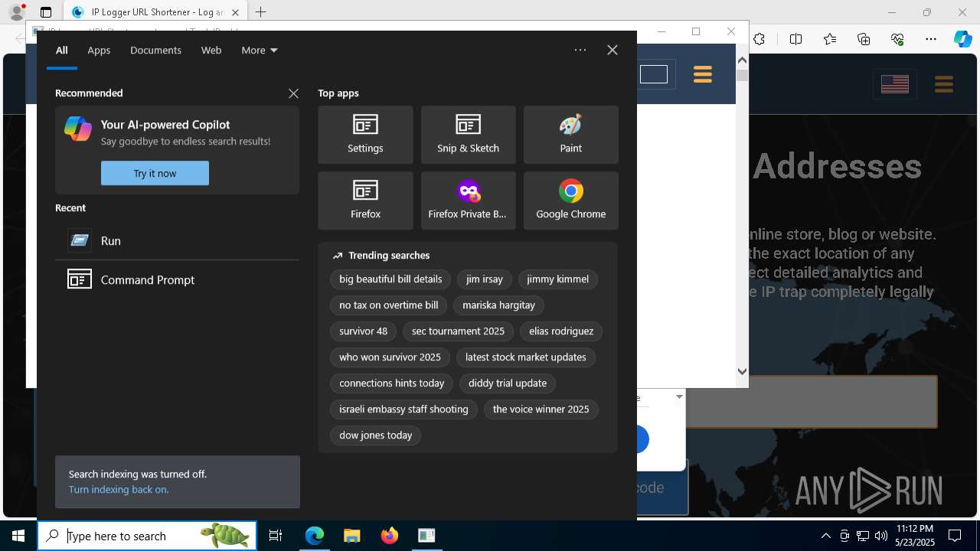The width and height of the screenshot is (980, 551).
Task: Open Edge Settings and more menu
Action: pyautogui.click(x=931, y=39)
